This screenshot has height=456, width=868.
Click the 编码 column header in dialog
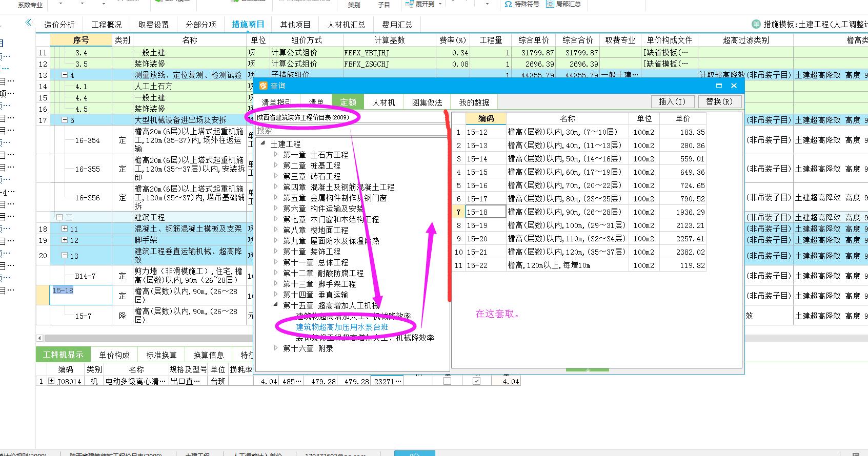(x=486, y=118)
